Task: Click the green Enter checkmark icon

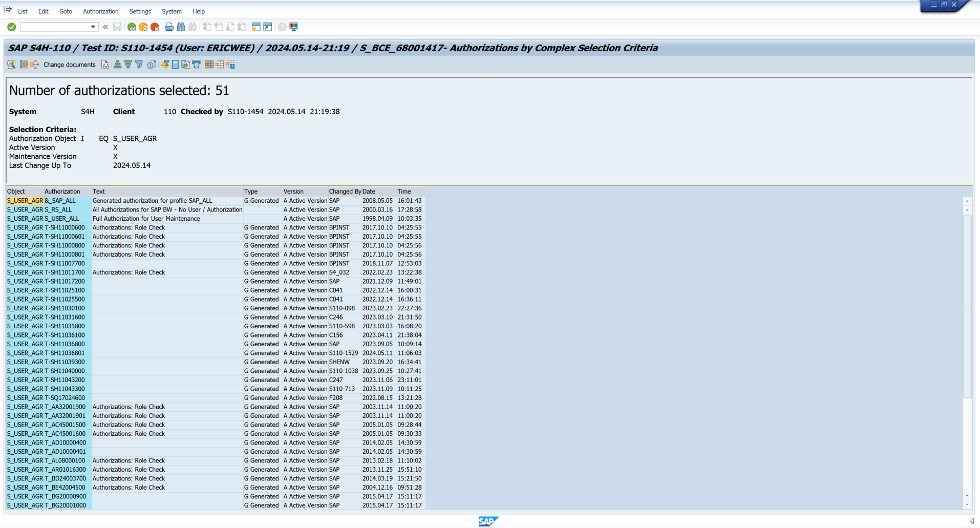Action: [11, 27]
